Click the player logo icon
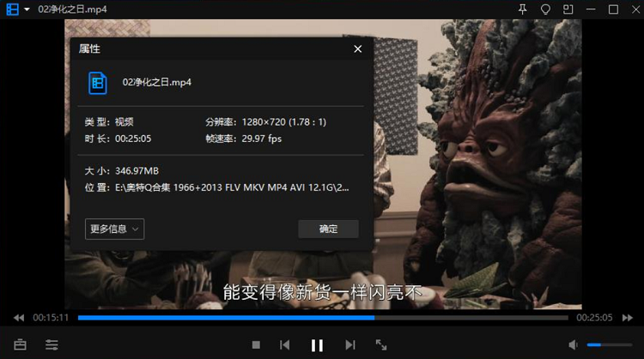 (x=12, y=9)
